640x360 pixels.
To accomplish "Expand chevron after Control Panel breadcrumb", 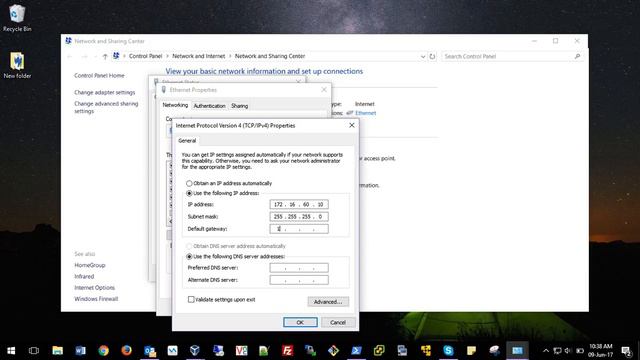I will [x=167, y=56].
